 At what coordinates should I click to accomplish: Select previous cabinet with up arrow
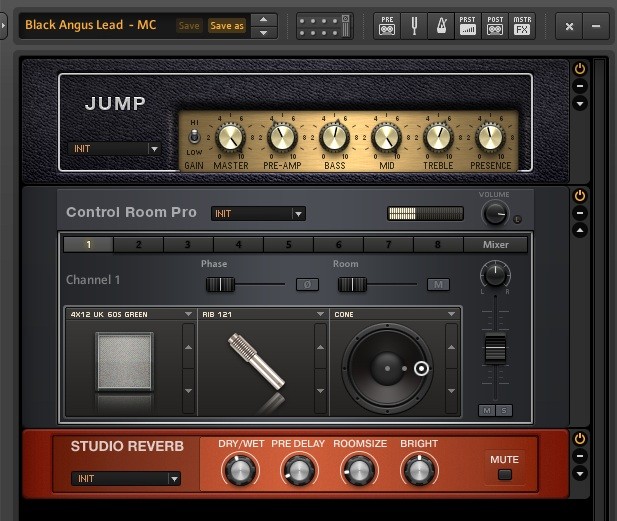click(188, 347)
